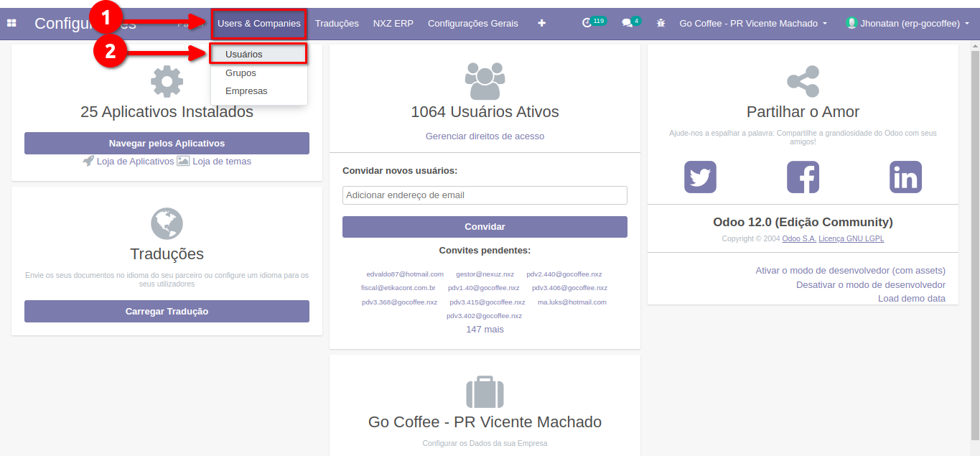Choose Empresas in the dropdown menu
Image resolution: width=980 pixels, height=456 pixels.
point(246,91)
